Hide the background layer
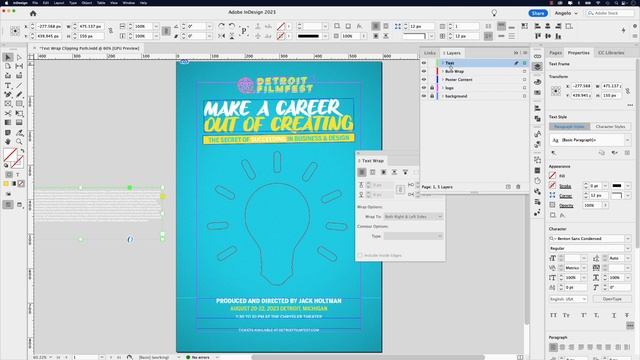Viewport: 640px width, 360px height. 424,96
